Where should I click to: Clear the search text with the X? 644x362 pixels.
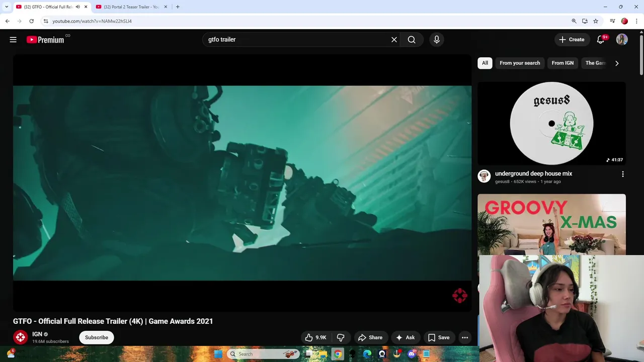click(x=394, y=40)
